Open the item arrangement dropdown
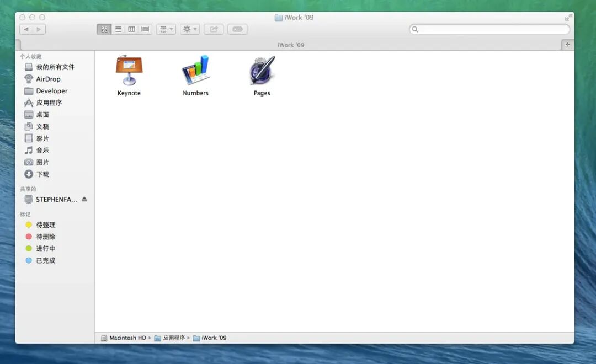The width and height of the screenshot is (596, 364). [166, 29]
